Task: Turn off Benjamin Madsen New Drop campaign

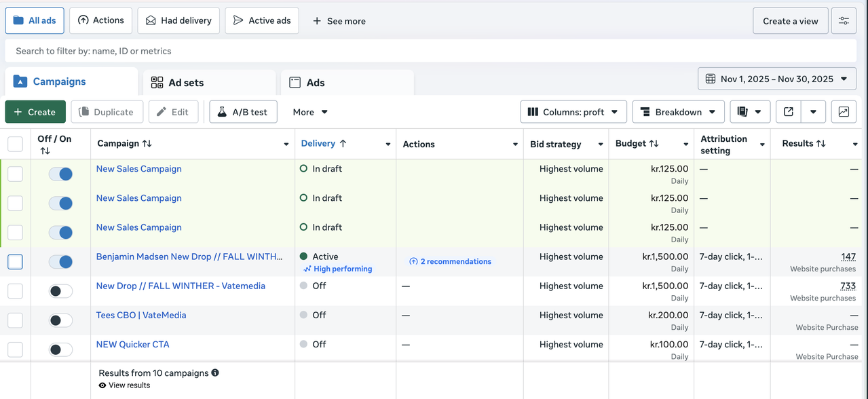Action: (x=60, y=262)
